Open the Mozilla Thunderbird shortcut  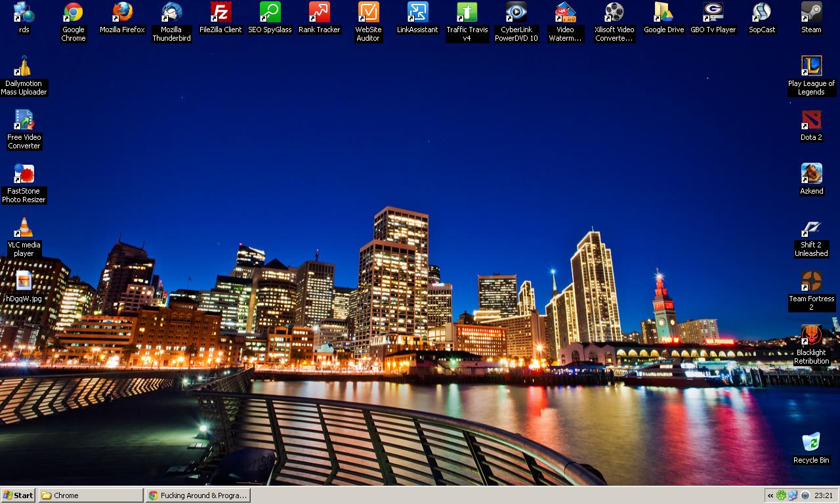171,13
